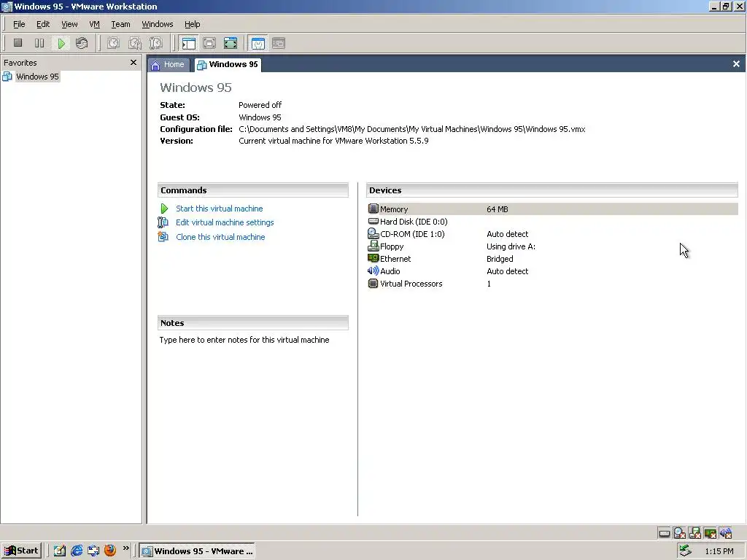The image size is (747, 560).
Task: Open the View menu
Action: (69, 24)
